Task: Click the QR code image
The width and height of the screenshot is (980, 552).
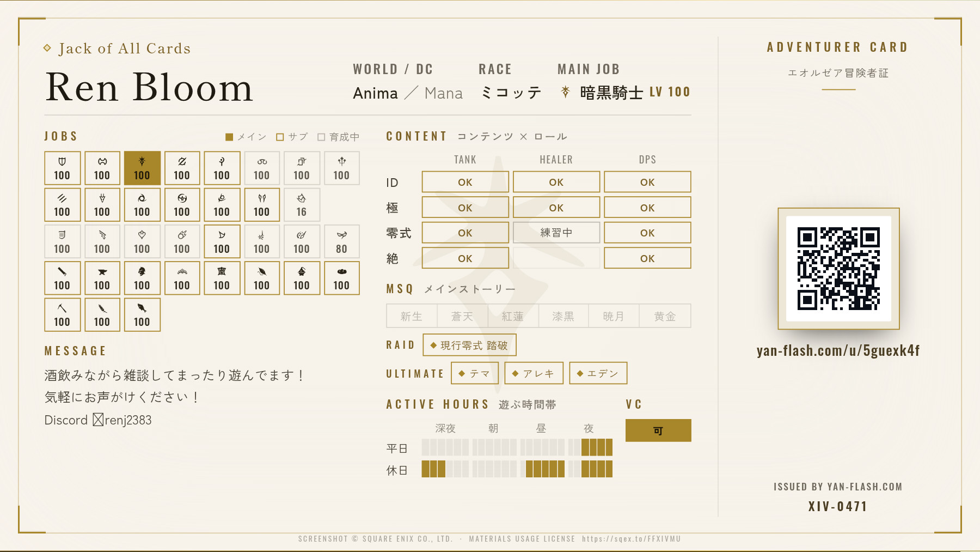Action: (838, 269)
